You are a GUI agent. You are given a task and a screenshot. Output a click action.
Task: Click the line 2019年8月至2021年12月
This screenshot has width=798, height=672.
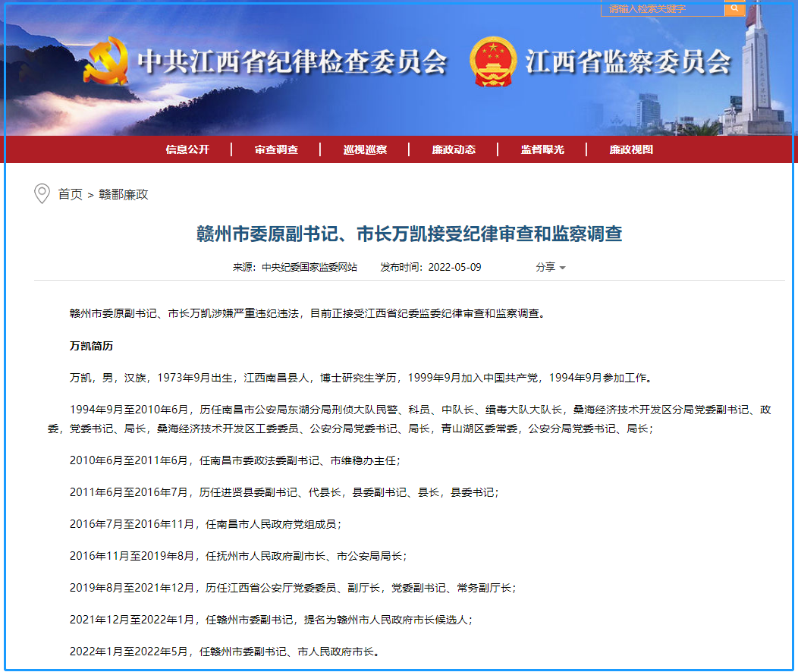click(x=293, y=588)
